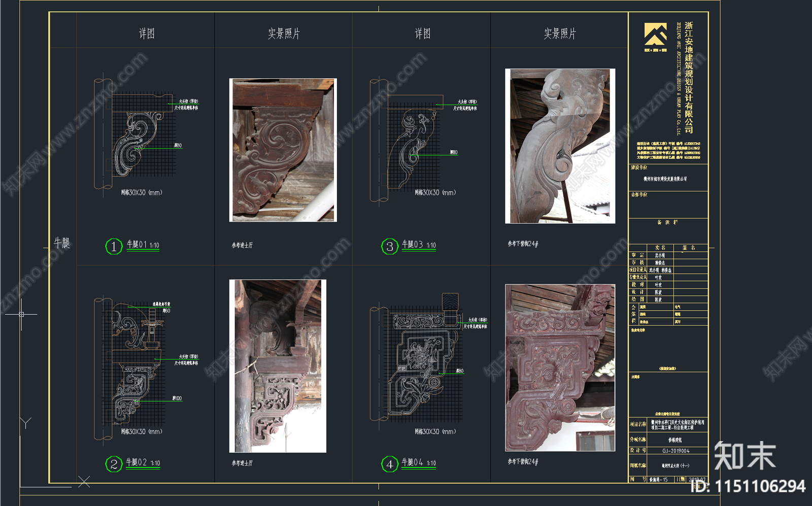This screenshot has height=506, width=812.
Task: Select vertical company name 浙江安地建筑规划设计有限公司
Action: pos(689,78)
